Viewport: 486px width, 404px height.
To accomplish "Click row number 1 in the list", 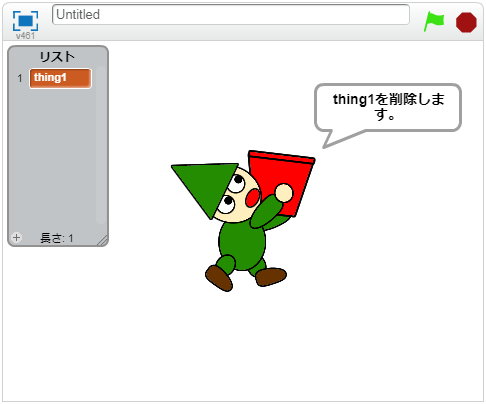I will 20,78.
